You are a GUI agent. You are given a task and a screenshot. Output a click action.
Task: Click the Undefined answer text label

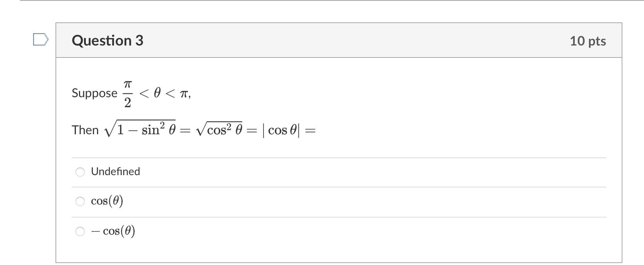(115, 172)
